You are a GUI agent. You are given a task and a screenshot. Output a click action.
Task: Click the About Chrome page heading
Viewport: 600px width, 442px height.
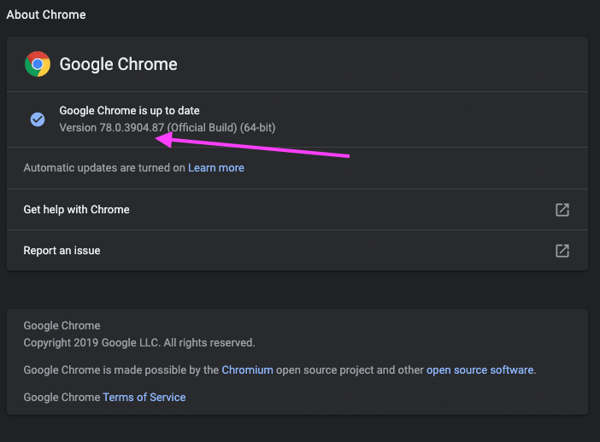coord(46,15)
